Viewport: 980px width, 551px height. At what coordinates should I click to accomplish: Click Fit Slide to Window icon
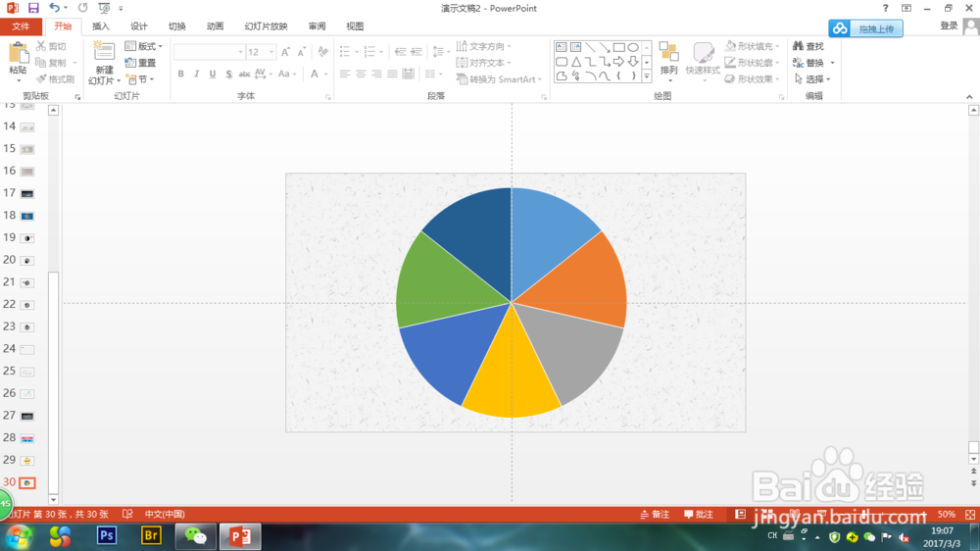[970, 514]
